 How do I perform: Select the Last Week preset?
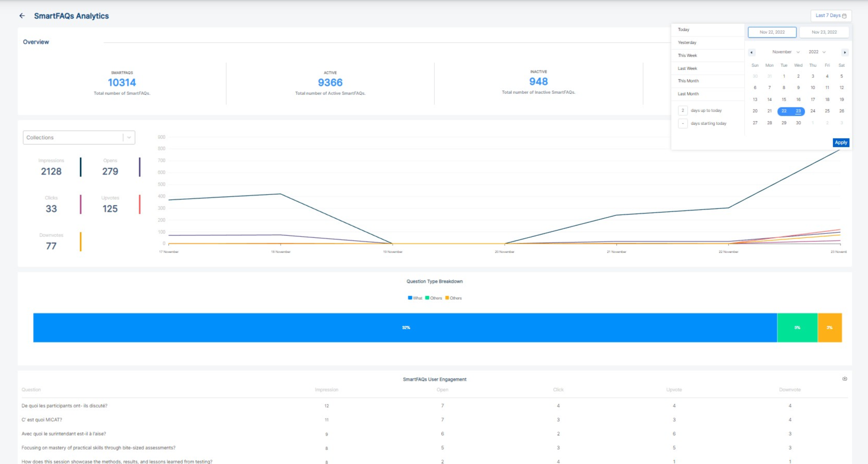(707, 68)
